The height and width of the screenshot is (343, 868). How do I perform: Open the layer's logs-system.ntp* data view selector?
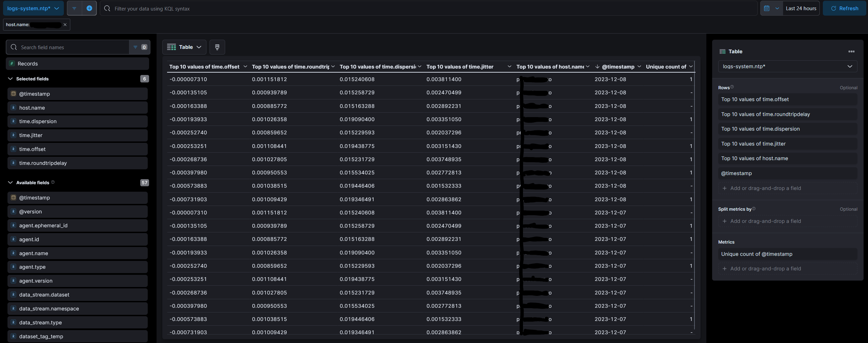pyautogui.click(x=788, y=66)
